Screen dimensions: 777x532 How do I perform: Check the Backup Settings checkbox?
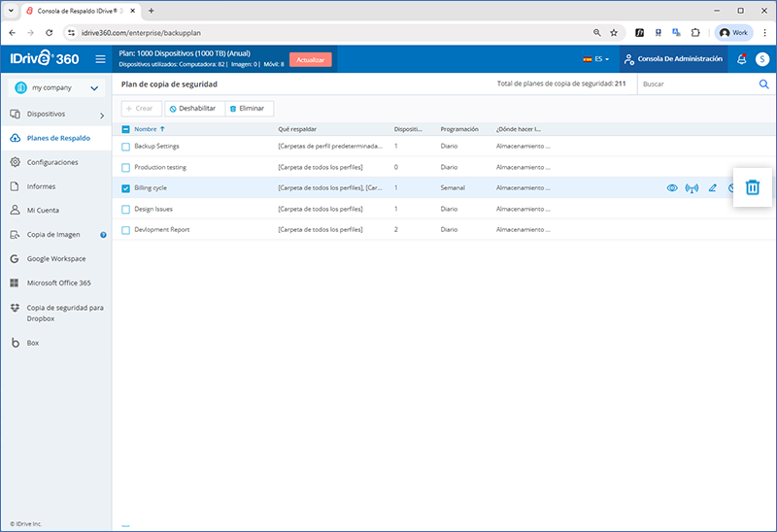[125, 147]
